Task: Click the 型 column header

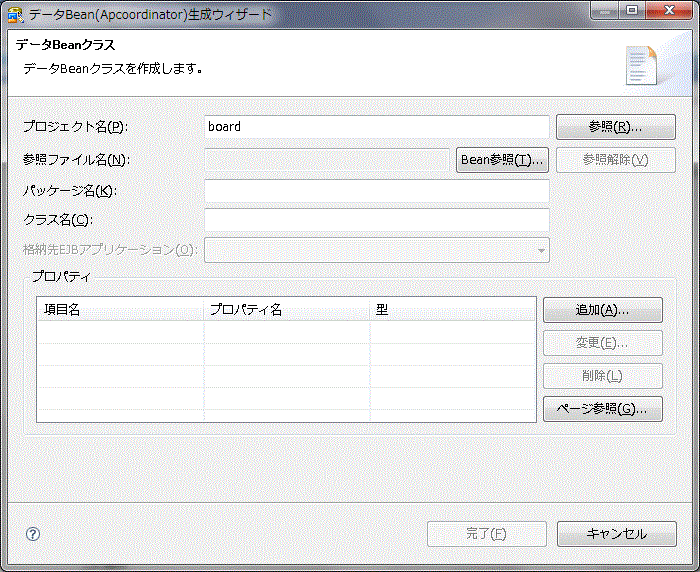Action: pos(452,309)
